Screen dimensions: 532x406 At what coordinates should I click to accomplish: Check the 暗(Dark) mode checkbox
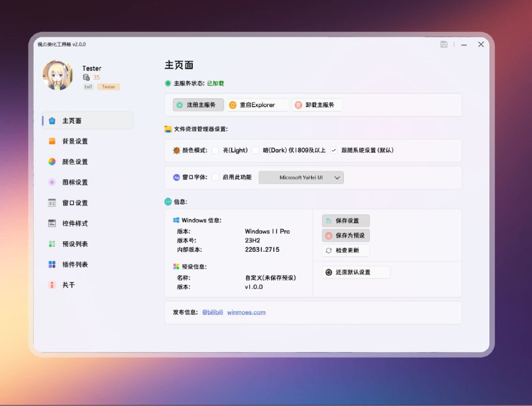click(x=256, y=150)
